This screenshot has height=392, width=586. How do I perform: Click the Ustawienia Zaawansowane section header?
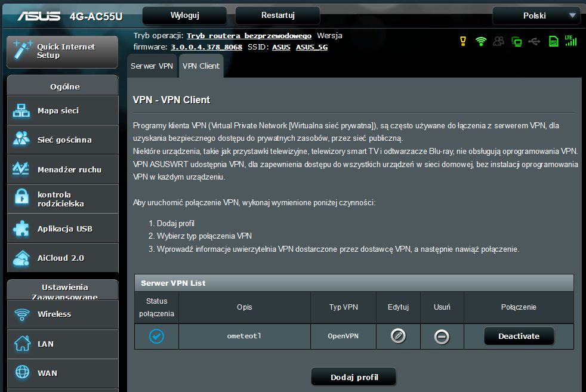(63, 291)
